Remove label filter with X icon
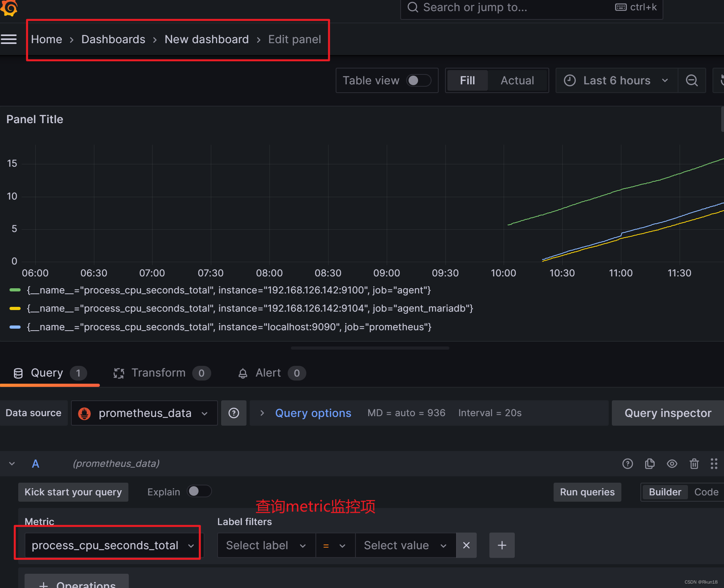Image resolution: width=724 pixels, height=588 pixels. coord(466,545)
